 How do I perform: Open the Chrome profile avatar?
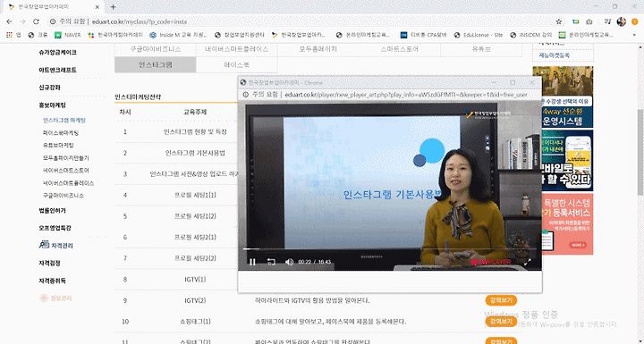click(x=621, y=21)
